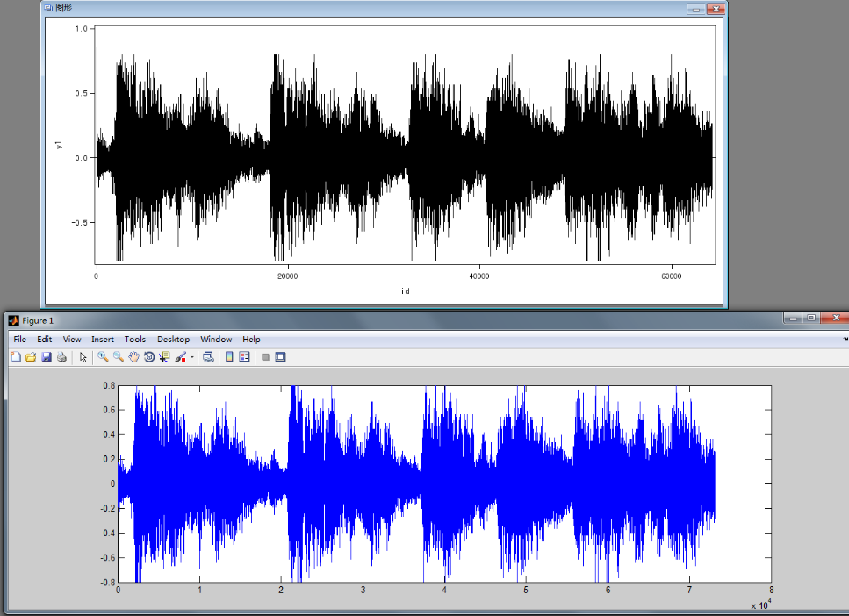Print the figure using the printer icon

(61, 357)
